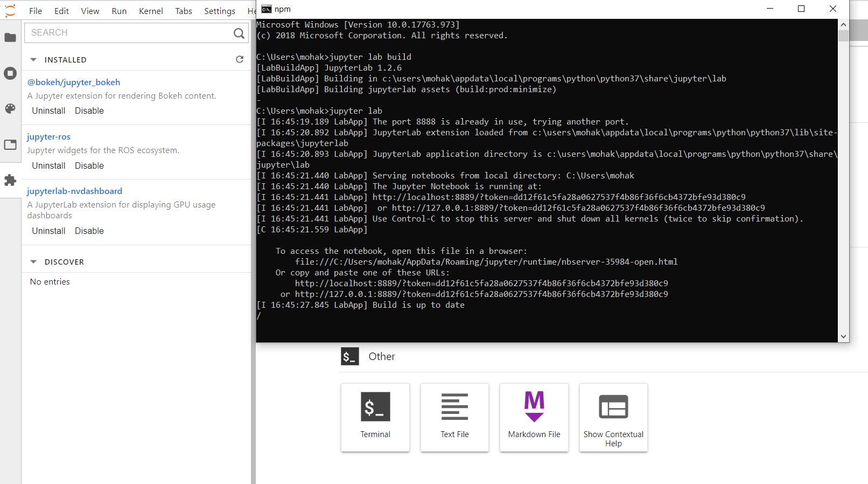
Task: Uninstall the jupyterlab-nvdashboard extension
Action: pos(48,231)
